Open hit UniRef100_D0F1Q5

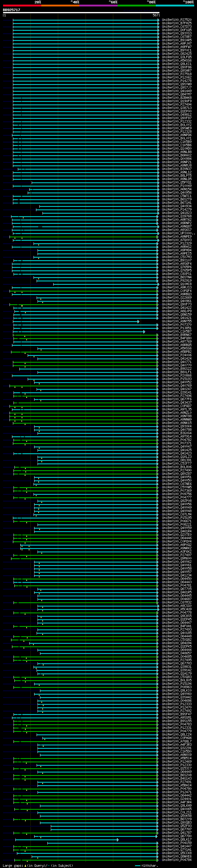[177, 30]
